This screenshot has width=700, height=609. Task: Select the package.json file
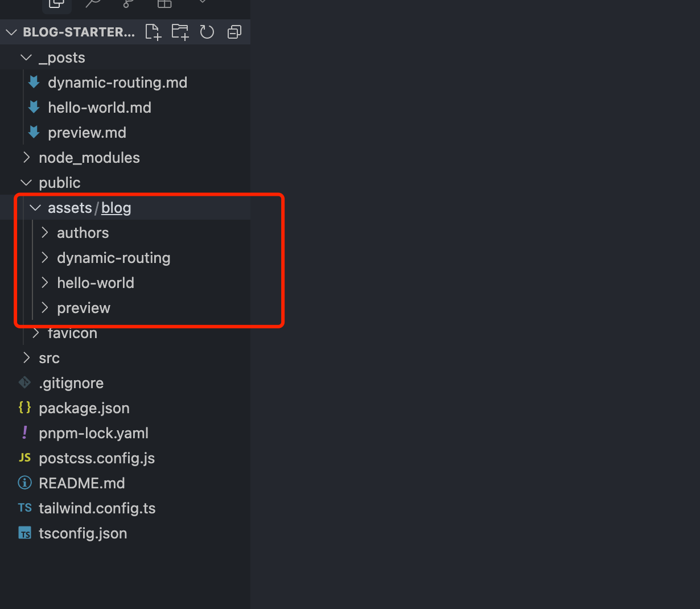84,408
